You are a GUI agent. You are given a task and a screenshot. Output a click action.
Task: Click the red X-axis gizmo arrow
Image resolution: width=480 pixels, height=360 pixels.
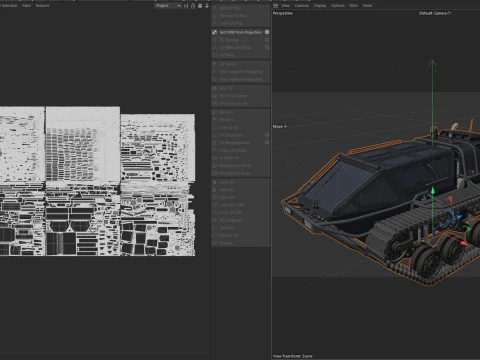(x=463, y=243)
